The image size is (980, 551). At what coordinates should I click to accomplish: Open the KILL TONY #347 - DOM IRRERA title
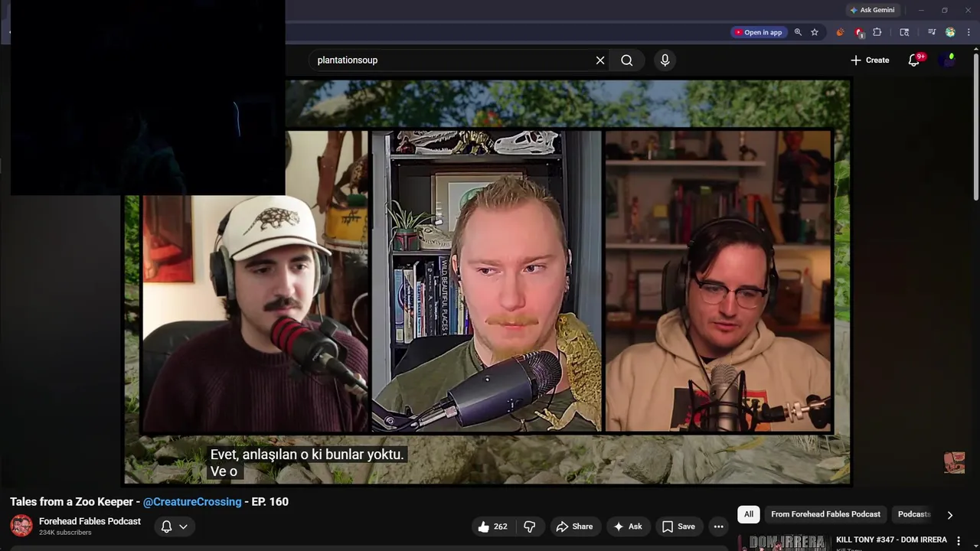coord(891,540)
